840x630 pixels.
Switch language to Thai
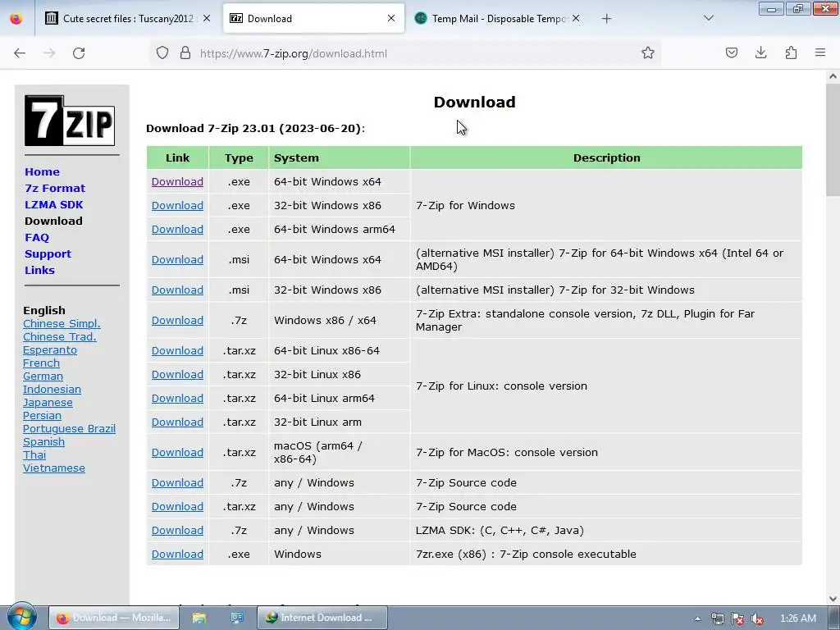coord(34,455)
